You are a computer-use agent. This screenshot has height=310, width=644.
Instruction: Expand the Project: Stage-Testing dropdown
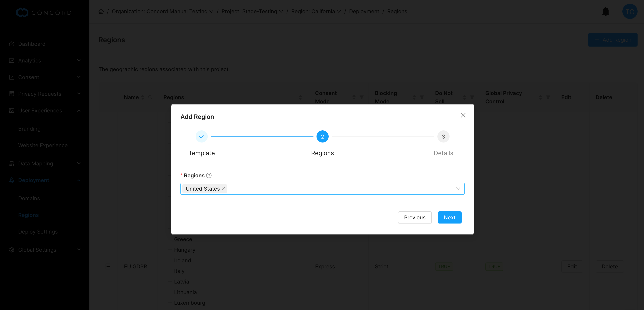[281, 12]
